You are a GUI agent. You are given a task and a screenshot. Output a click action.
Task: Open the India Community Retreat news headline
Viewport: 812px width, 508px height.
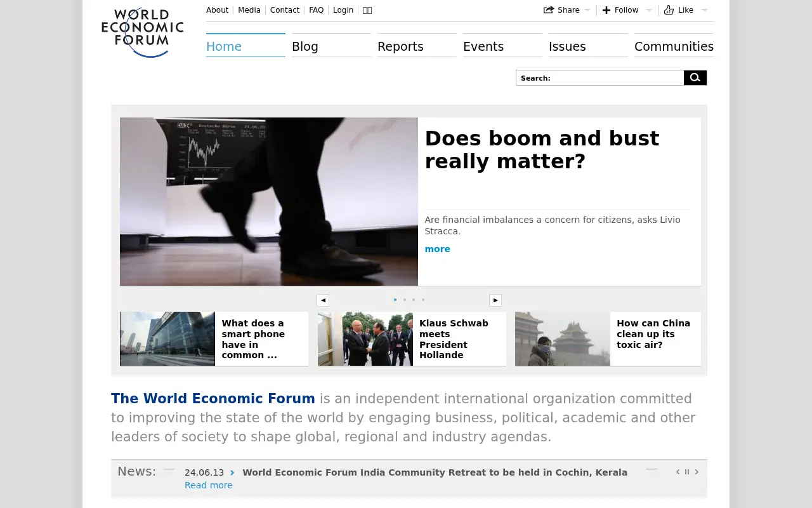[x=435, y=472]
